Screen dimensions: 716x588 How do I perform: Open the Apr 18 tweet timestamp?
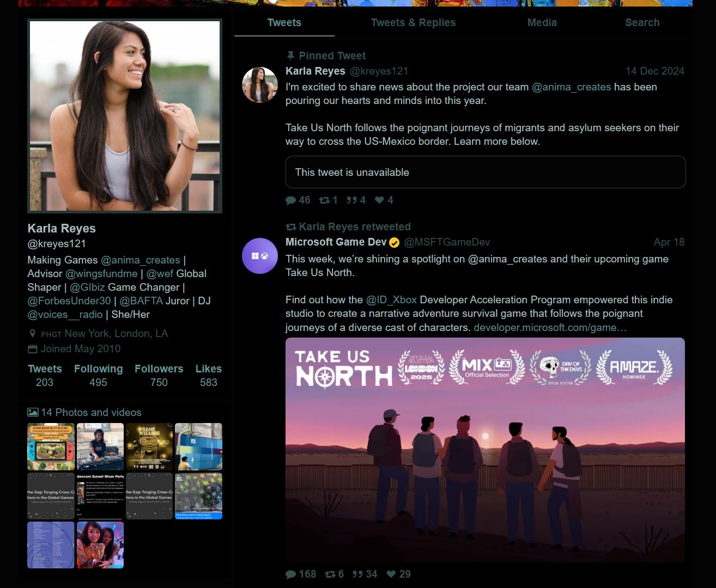[x=669, y=242]
